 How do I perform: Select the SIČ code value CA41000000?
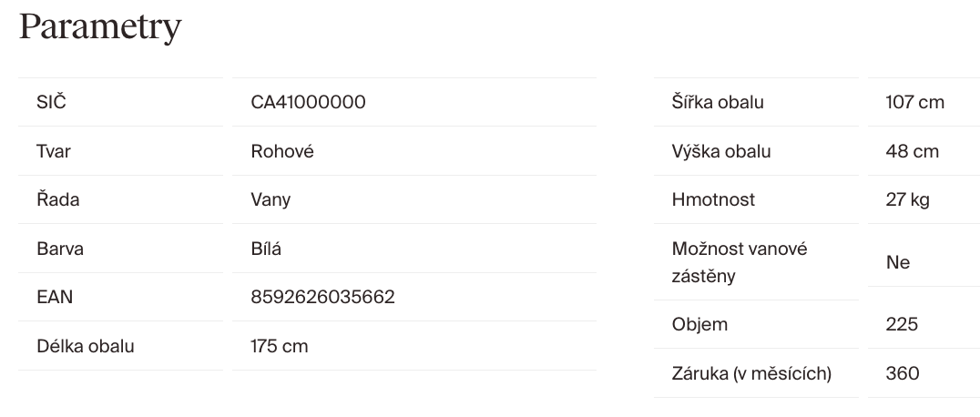[x=308, y=102]
